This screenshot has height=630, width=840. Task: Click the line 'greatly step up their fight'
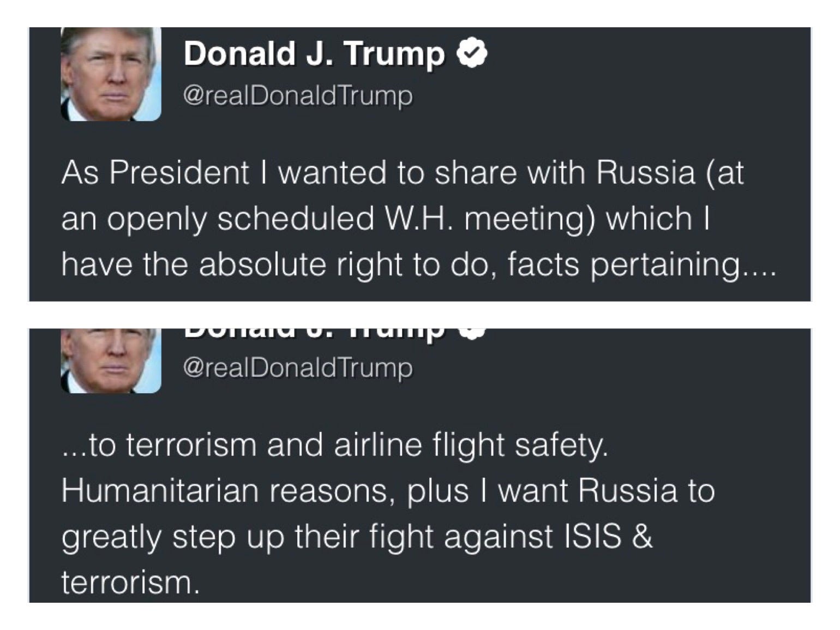(357, 537)
